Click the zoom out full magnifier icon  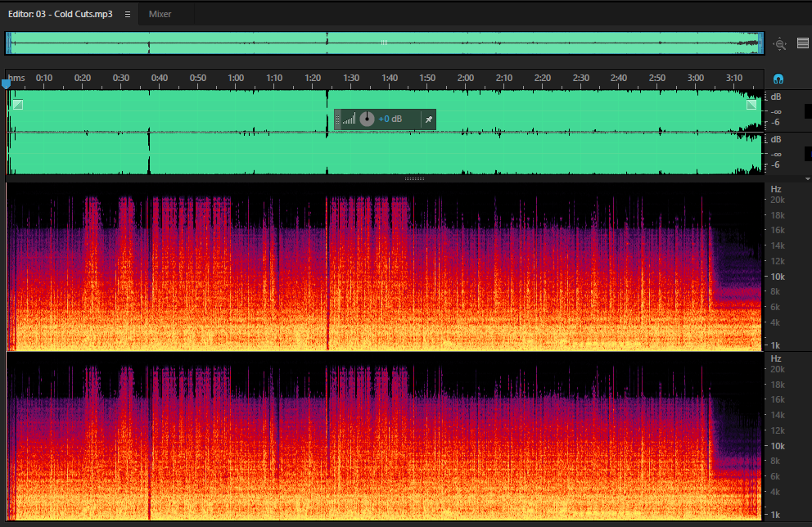point(780,44)
